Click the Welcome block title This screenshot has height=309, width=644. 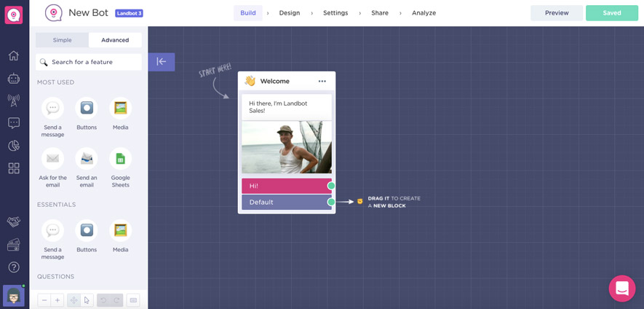click(274, 81)
